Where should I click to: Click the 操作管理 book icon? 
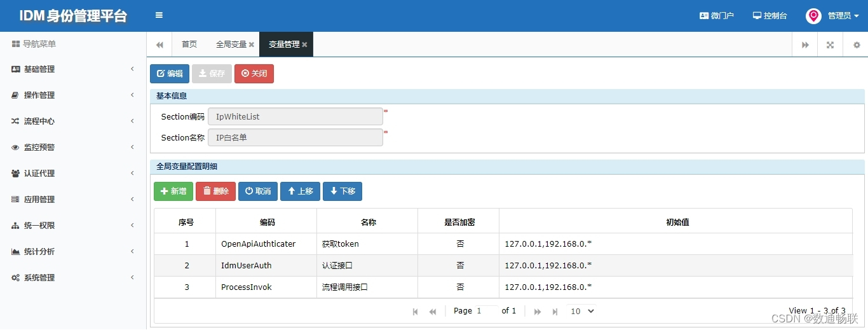pos(16,95)
